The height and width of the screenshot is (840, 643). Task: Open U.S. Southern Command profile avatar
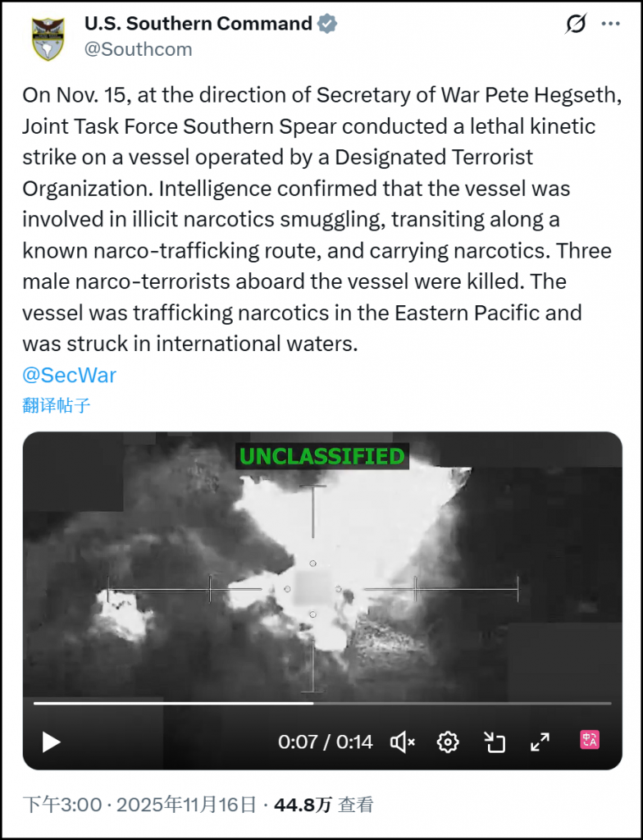tap(48, 38)
